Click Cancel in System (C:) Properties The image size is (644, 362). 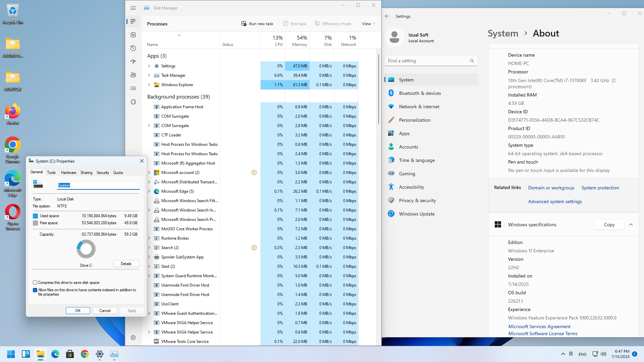(105, 311)
